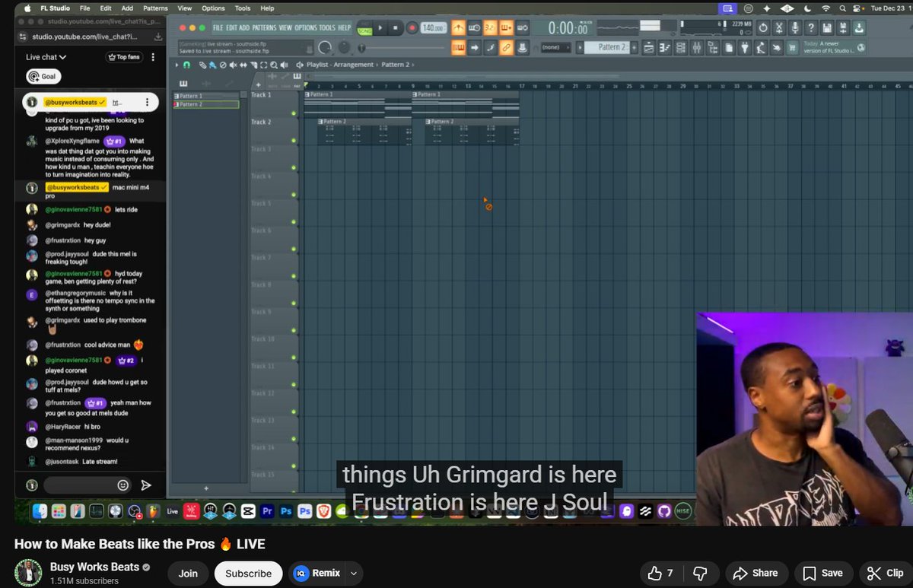Click the floppy disk save icon

coord(827,28)
